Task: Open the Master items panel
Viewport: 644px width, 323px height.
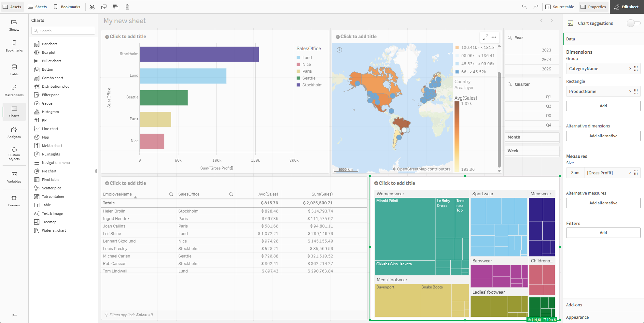Action: [x=14, y=90]
